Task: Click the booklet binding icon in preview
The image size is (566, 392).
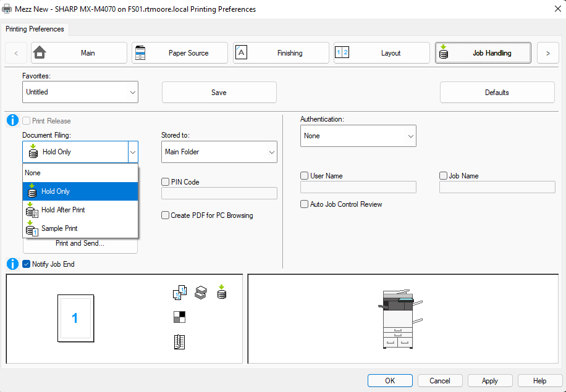Action: coord(179,342)
